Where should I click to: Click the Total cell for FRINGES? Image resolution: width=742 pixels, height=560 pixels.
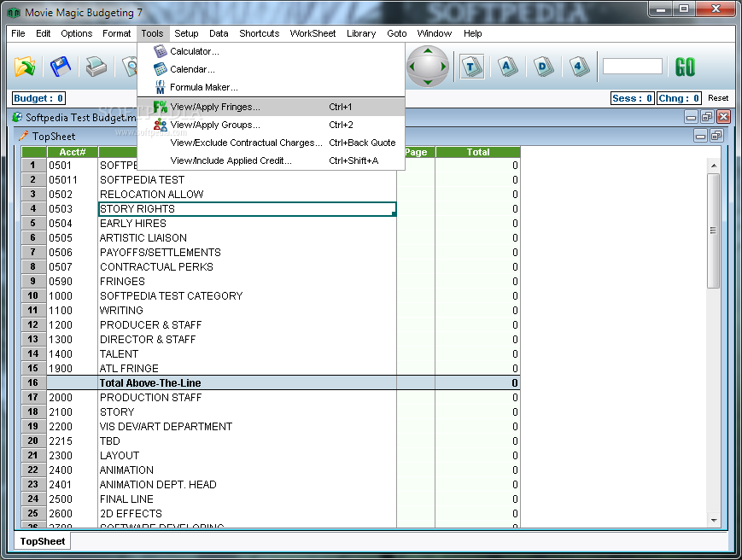[x=478, y=282]
